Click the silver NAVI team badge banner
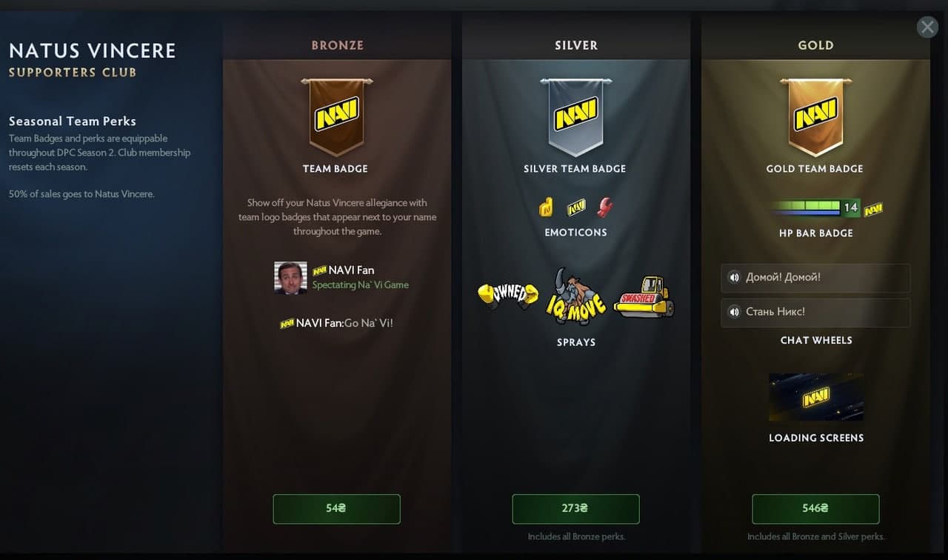The height and width of the screenshot is (560, 948). pos(575,117)
